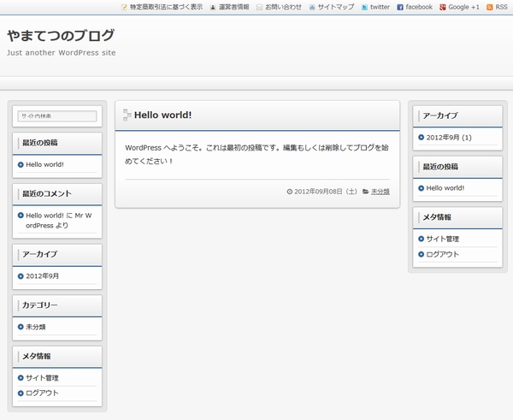
Task: Visit the facebook link in top bar
Action: pos(419,7)
